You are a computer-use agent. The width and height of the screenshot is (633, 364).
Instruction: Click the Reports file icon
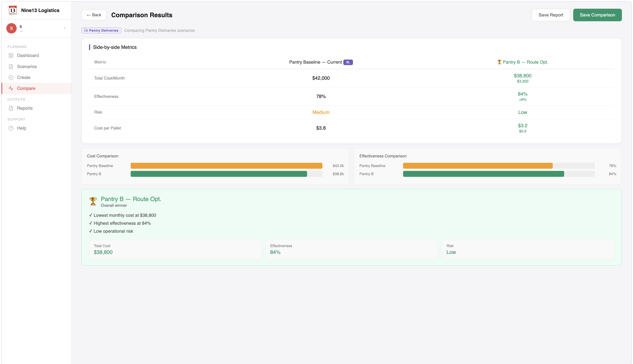point(11,108)
